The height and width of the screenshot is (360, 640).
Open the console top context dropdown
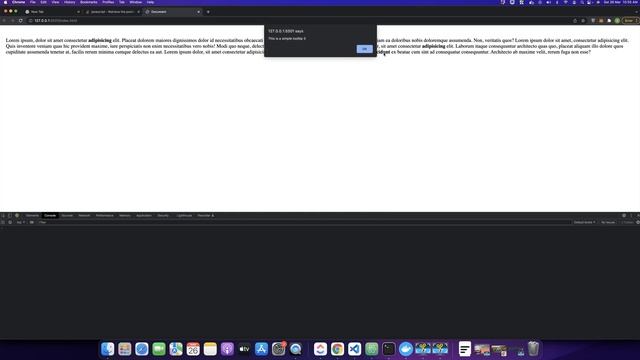(x=21, y=222)
